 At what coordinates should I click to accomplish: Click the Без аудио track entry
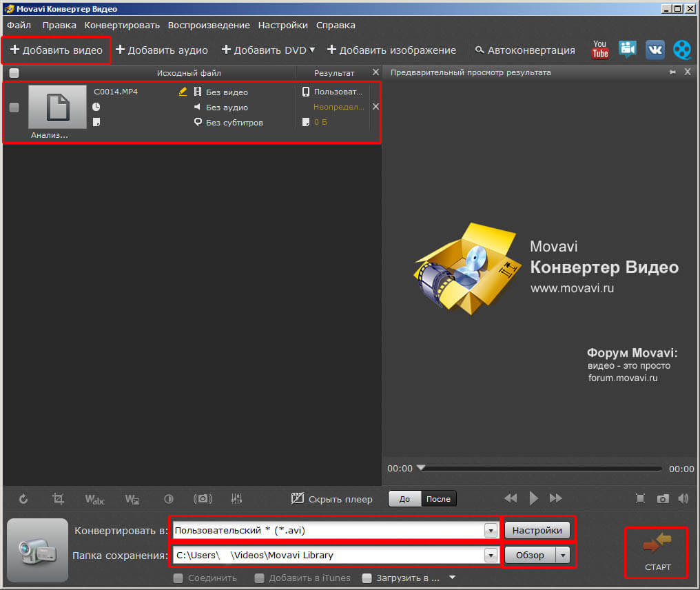[x=227, y=108]
